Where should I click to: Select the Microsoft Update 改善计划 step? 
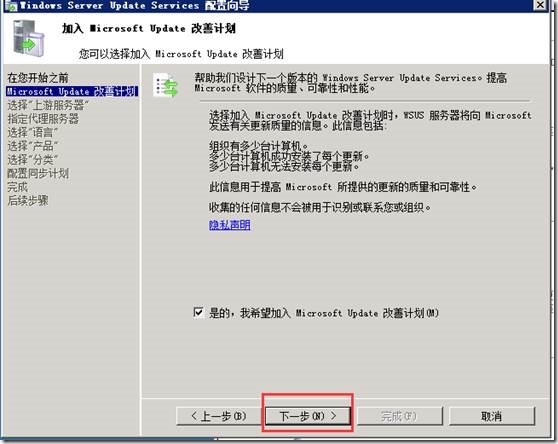tap(72, 91)
